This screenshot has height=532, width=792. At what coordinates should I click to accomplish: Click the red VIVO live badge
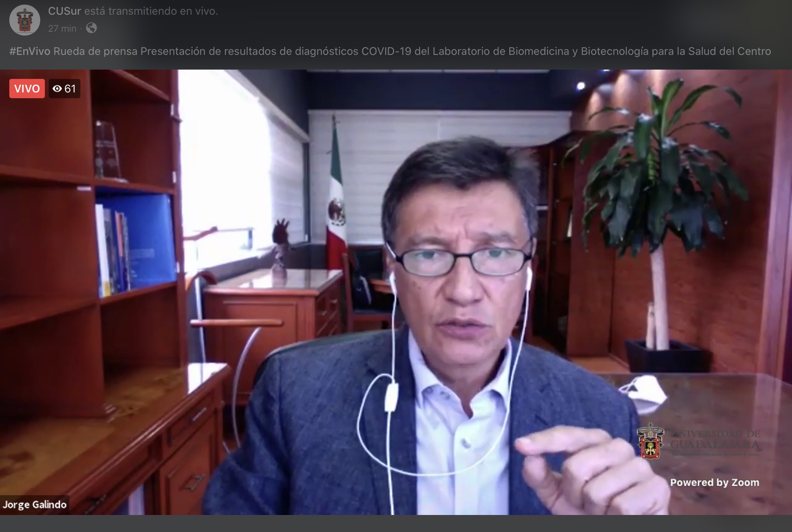[x=27, y=89]
